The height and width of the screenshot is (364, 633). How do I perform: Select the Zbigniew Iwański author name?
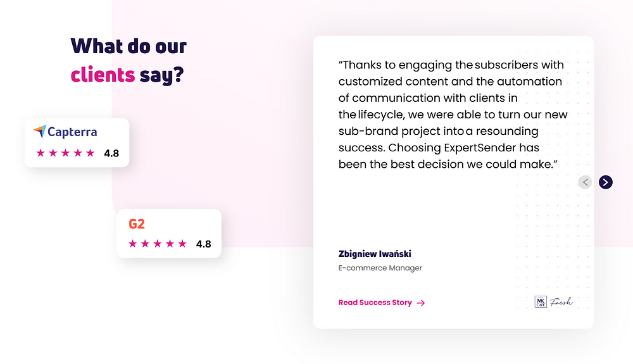(375, 254)
